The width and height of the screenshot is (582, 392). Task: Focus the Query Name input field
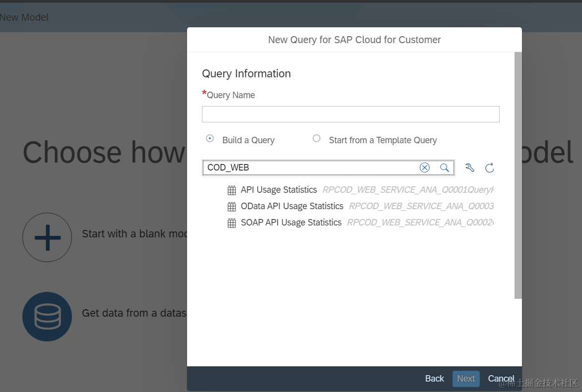tap(350, 114)
